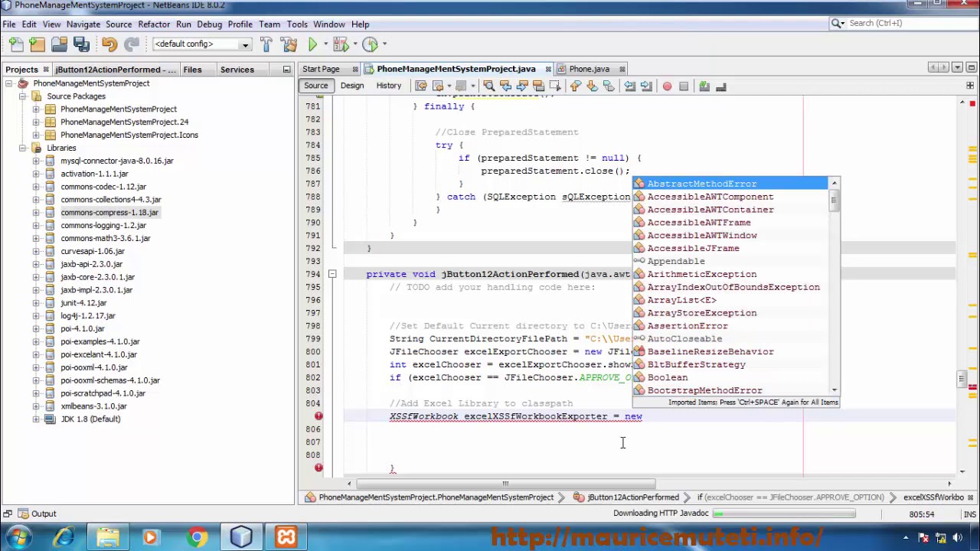Click the Shift Line Right icon

pyautogui.click(x=646, y=86)
